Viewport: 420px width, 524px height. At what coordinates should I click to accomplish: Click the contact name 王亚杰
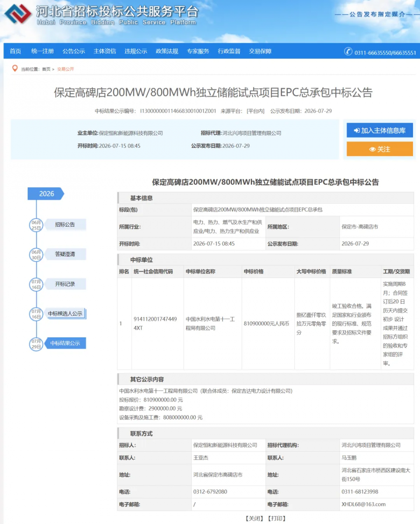201,458
